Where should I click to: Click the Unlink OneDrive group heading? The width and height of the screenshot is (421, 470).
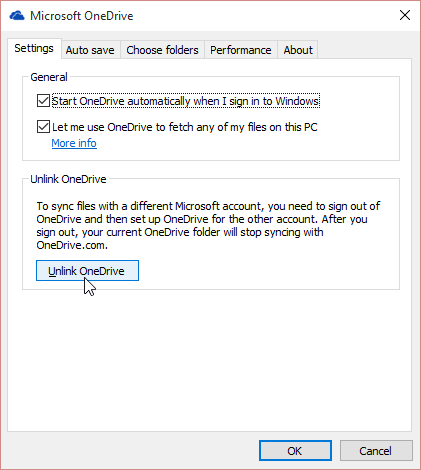pos(68,179)
